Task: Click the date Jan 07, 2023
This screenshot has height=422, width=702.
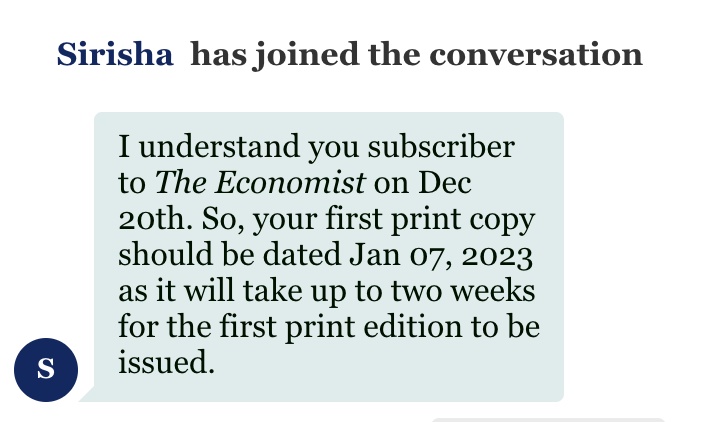Action: point(441,255)
